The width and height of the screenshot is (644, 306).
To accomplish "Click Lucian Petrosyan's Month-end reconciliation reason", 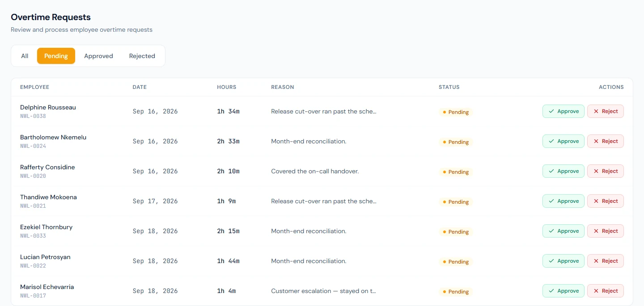I will (309, 261).
